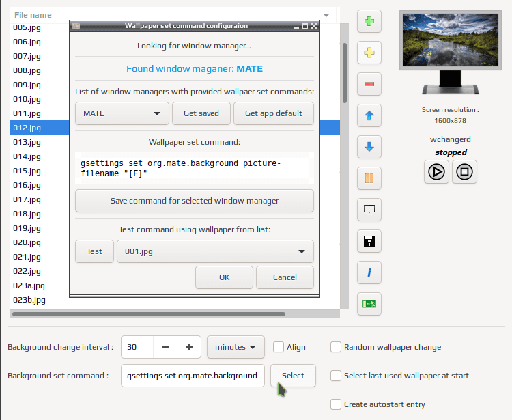The image size is (512, 420).
Task: Click the orange pause bars icon
Action: click(x=369, y=178)
